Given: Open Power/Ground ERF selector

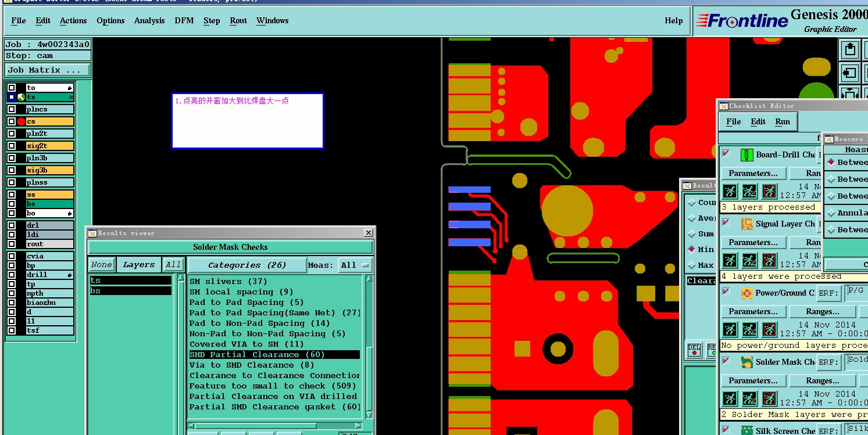Looking at the screenshot, I should 828,293.
